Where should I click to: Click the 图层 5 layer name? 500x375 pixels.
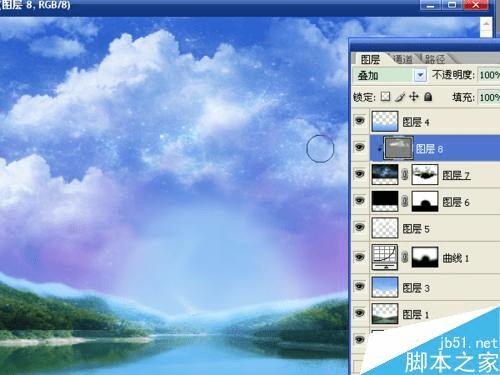416,229
